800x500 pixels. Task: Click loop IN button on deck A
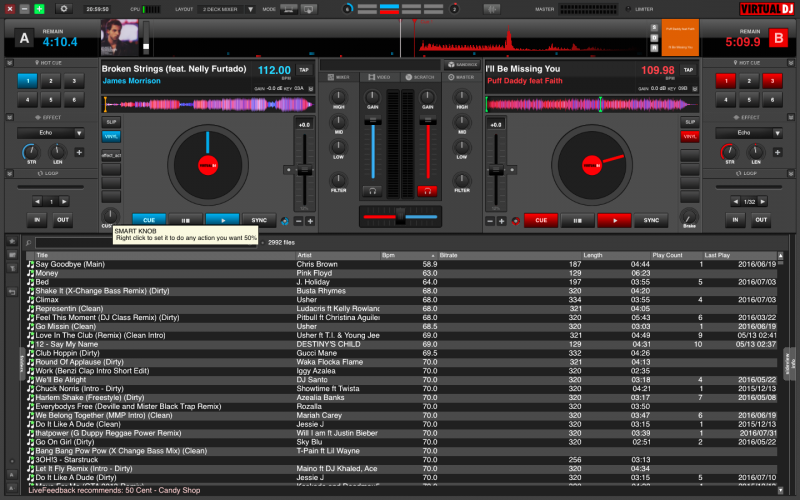(37, 220)
